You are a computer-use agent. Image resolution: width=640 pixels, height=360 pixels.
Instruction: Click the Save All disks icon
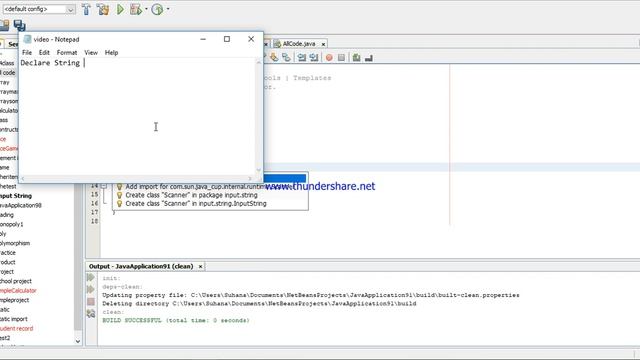click(x=19, y=25)
